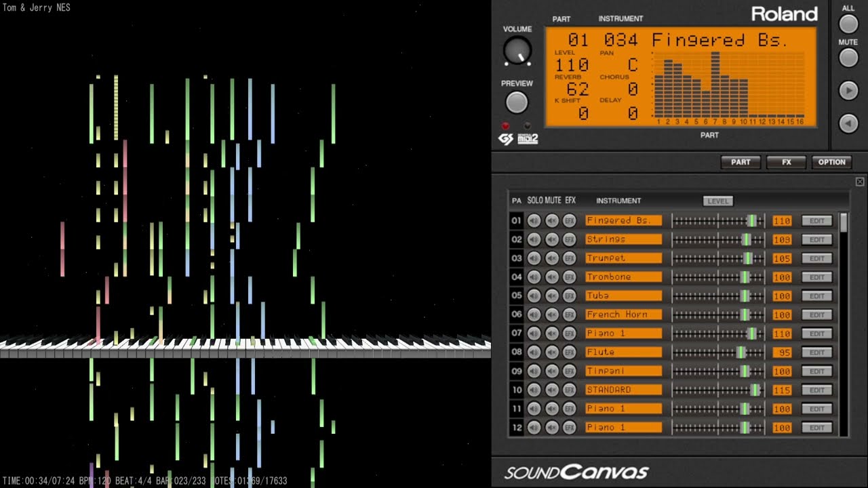
Task: Click the right-arrow button under MUTE
Action: coord(848,90)
